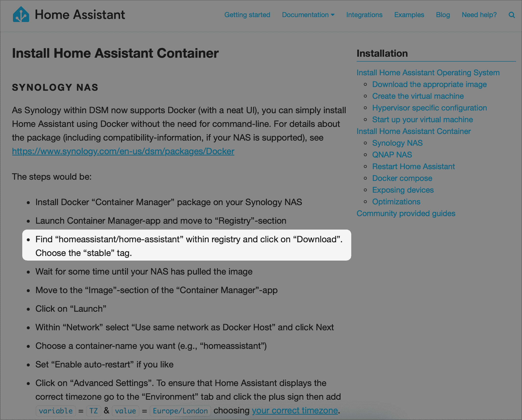
Task: Open Community provided guides link
Action: click(406, 213)
